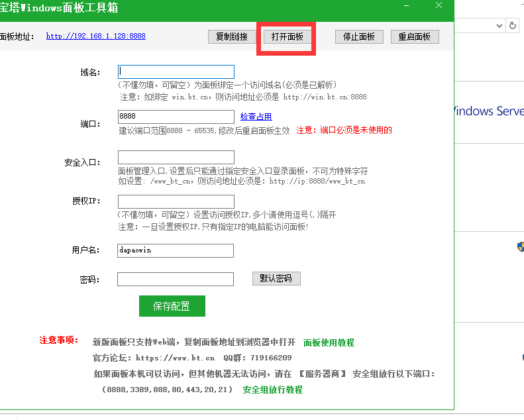Image resolution: width=524 pixels, height=420 pixels.
Task: Focus the 域名 input field
Action: pyautogui.click(x=176, y=72)
